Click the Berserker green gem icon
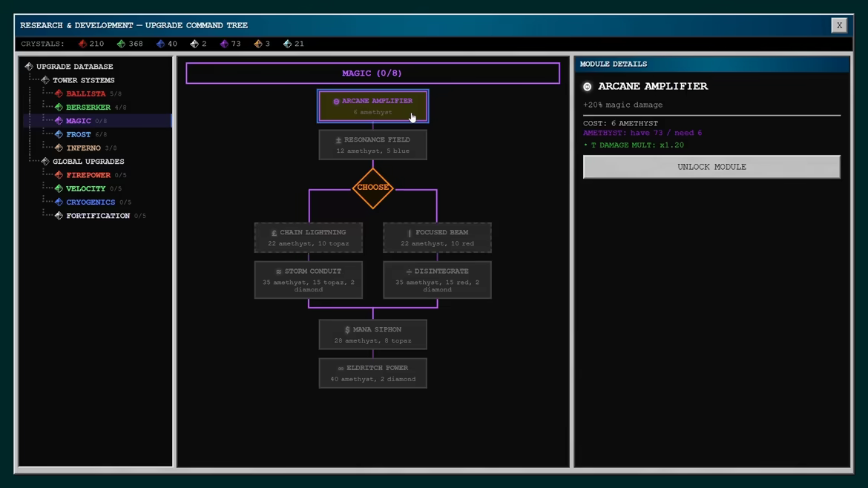The image size is (868, 488). [x=59, y=108]
